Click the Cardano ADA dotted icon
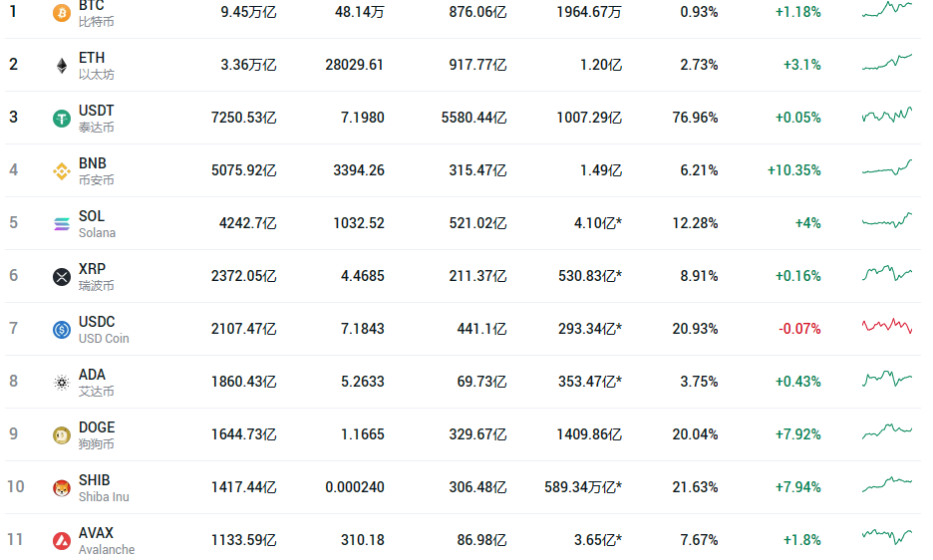This screenshot has height=560, width=933. point(61,383)
